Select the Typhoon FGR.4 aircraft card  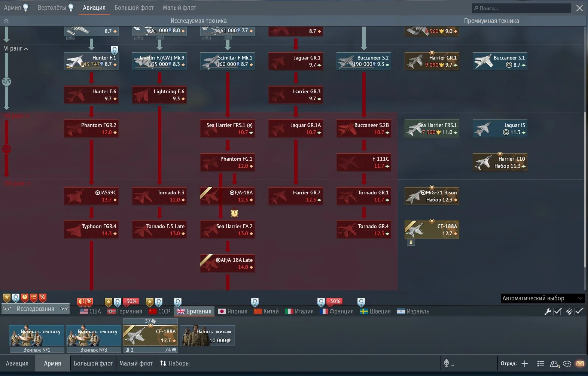(91, 230)
